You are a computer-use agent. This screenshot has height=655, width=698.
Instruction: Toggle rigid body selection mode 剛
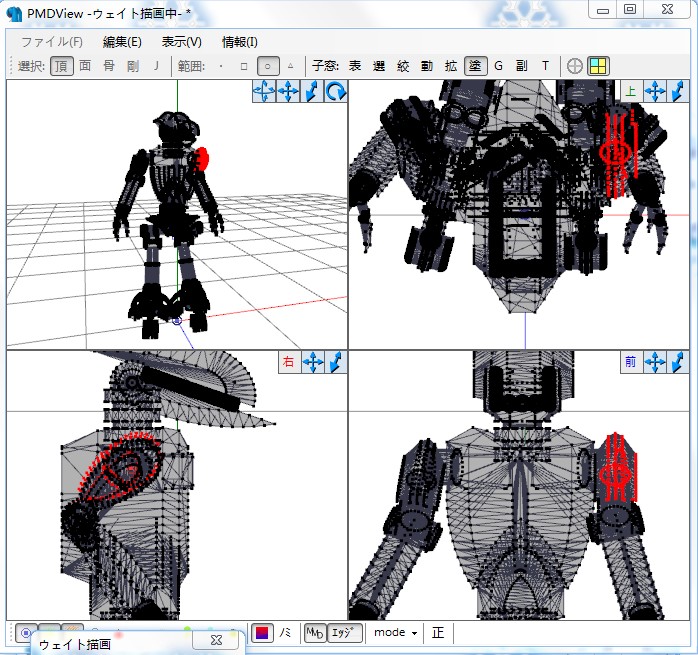(133, 66)
